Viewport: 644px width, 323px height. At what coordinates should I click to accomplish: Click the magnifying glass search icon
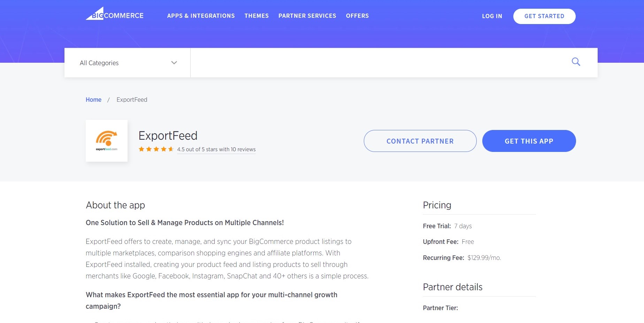point(576,62)
